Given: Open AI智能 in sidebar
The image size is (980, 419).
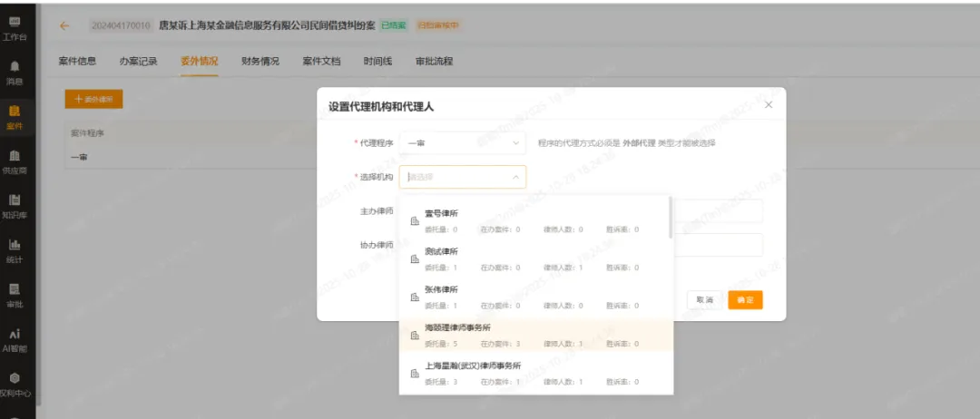Looking at the screenshot, I should click(15, 340).
